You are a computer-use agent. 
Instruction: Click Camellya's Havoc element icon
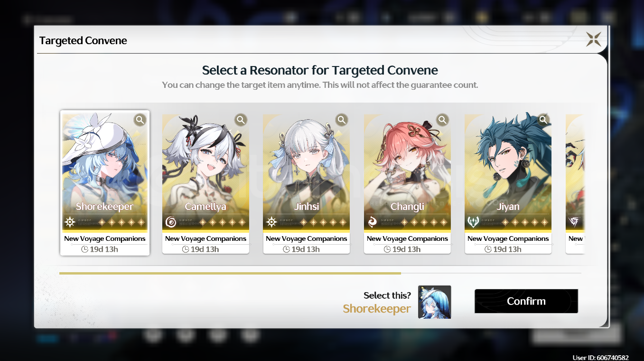click(x=171, y=222)
